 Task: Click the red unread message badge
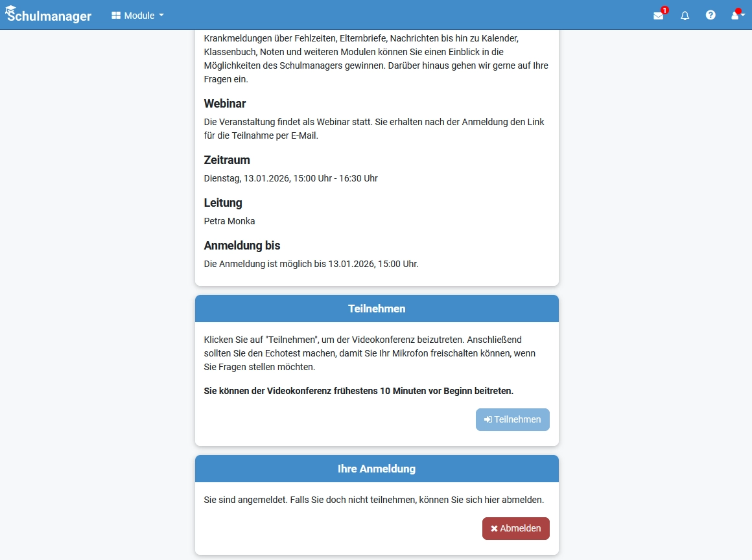point(664,10)
